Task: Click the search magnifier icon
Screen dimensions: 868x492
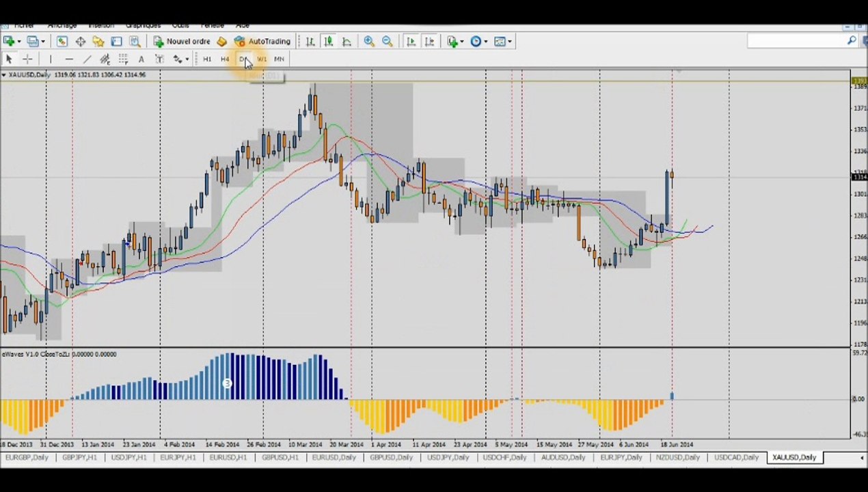Action: pos(851,41)
